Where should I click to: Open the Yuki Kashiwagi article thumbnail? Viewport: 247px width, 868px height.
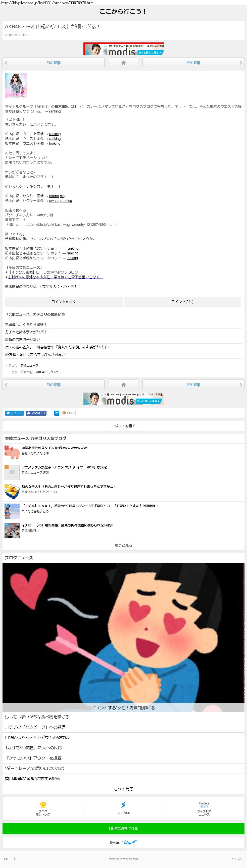point(16,86)
